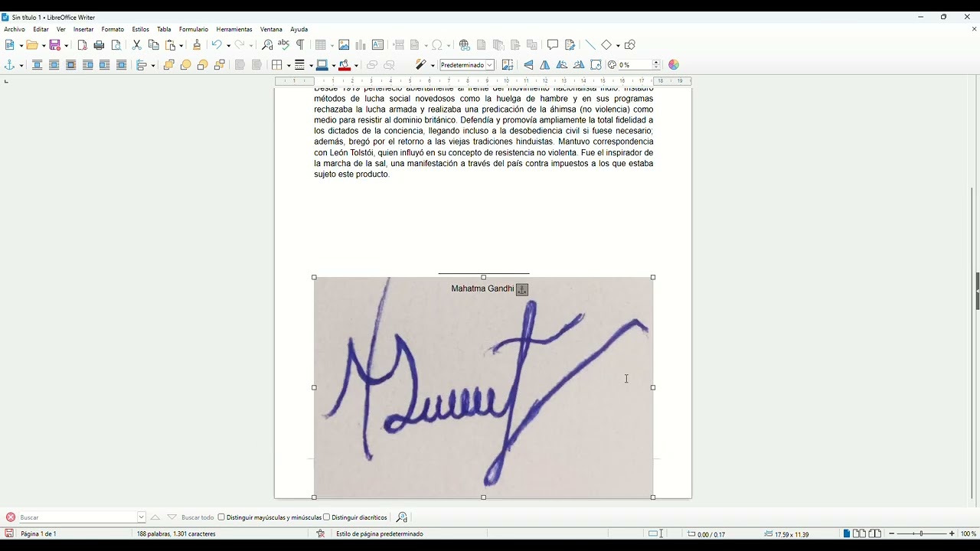Toggle print preview icon
This screenshot has width=980, height=551.
116,45
